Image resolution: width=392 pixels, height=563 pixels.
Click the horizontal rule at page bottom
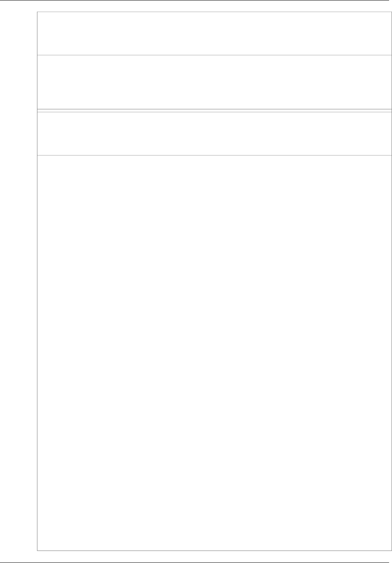click(x=196, y=562)
